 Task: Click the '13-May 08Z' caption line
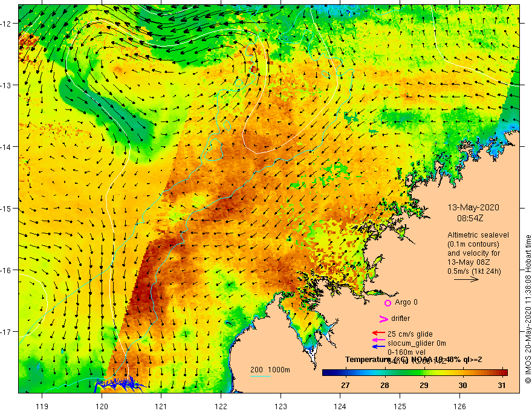click(x=468, y=262)
